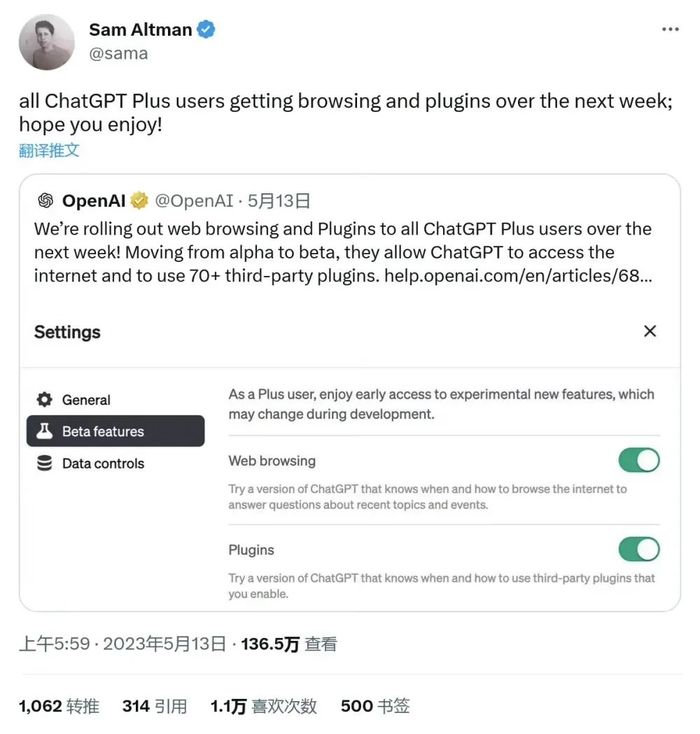Open the help.openai.com article link

[x=518, y=276]
